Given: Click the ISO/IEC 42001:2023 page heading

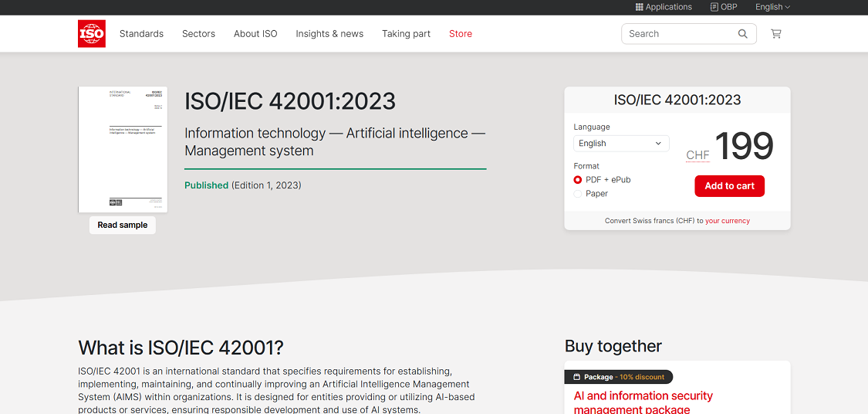Looking at the screenshot, I should point(290,101).
